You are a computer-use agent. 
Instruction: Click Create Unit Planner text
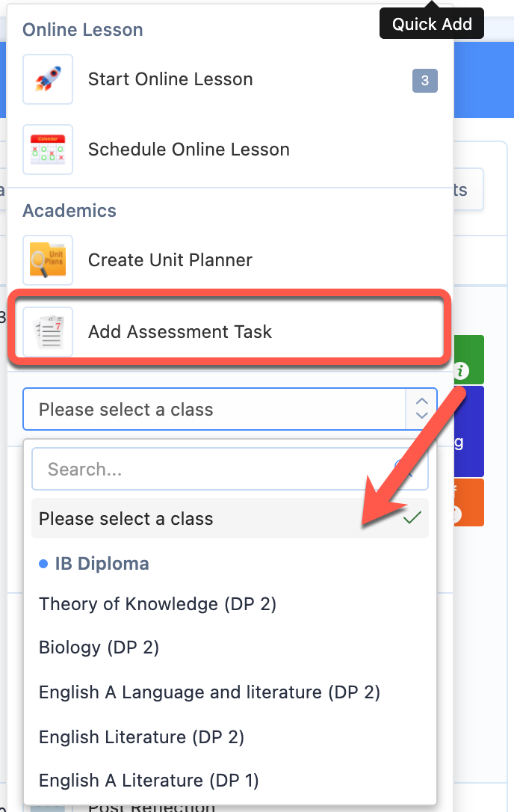170,260
